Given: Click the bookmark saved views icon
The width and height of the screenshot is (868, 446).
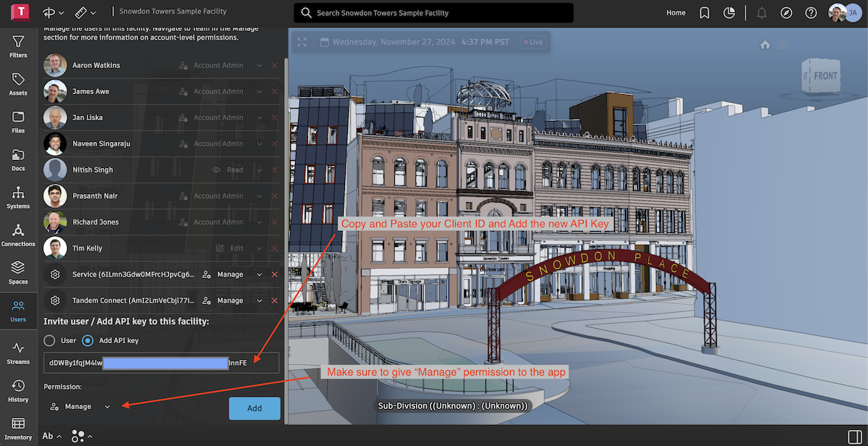Looking at the screenshot, I should coord(705,12).
